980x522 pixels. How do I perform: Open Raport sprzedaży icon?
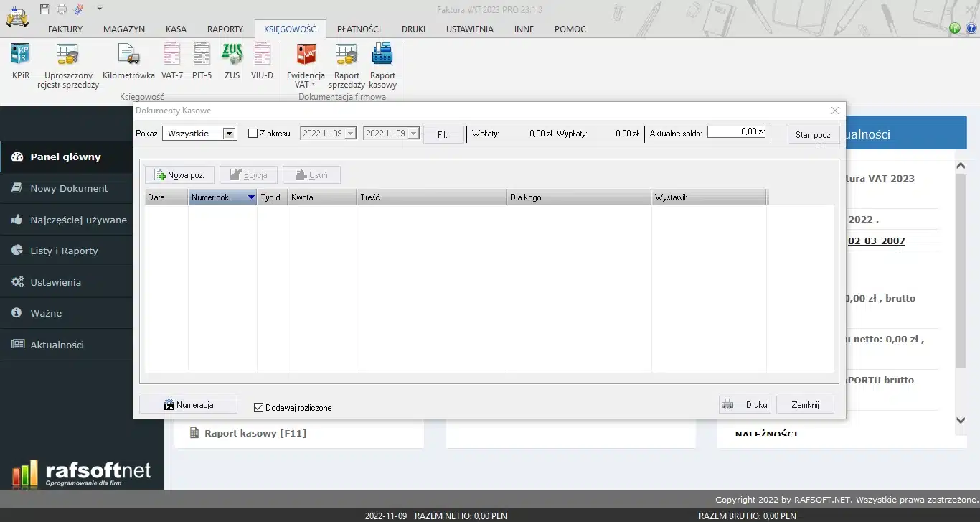pyautogui.click(x=347, y=65)
